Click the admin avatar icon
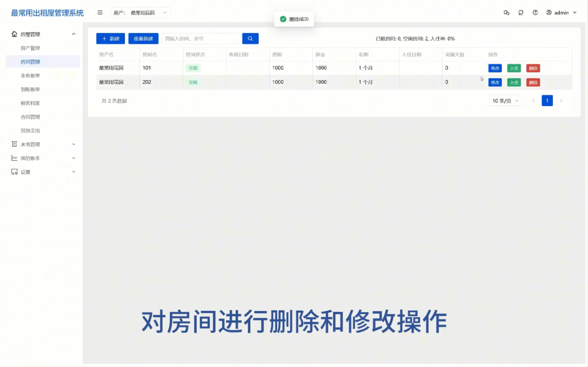 tap(549, 12)
